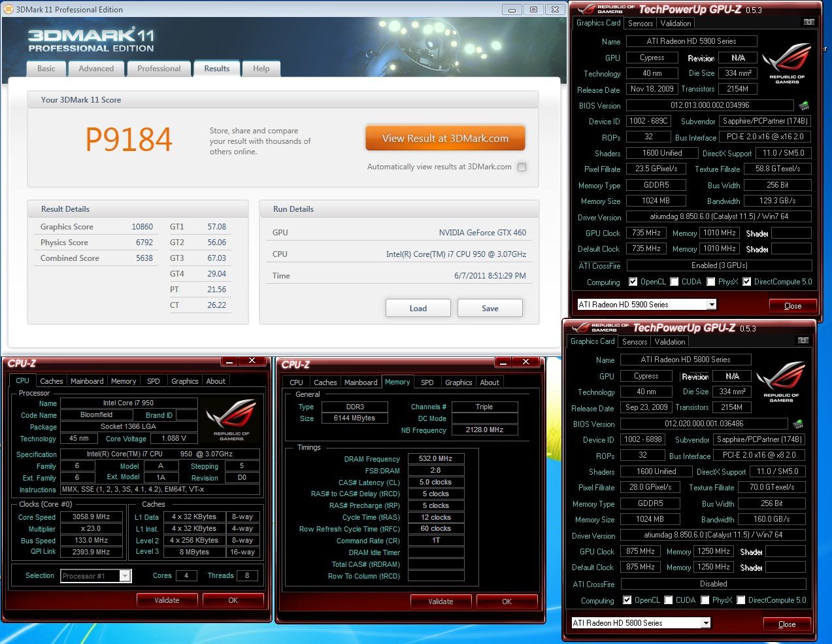Screen dimensions: 832x644
Task: Open Mainboard tab in CPU-Z memory window
Action: pos(361,382)
